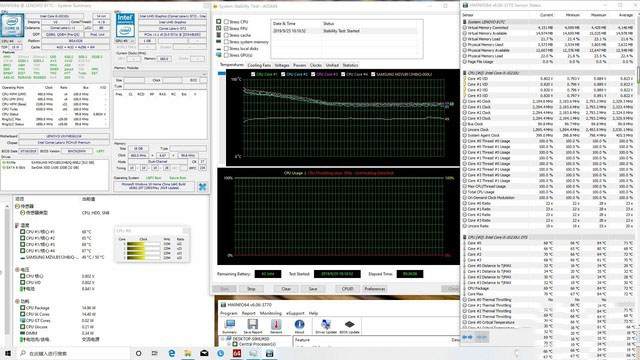Open Monitoring menu in HWiNFO64
Viewport: 640px width, 360px height.
tap(271, 313)
